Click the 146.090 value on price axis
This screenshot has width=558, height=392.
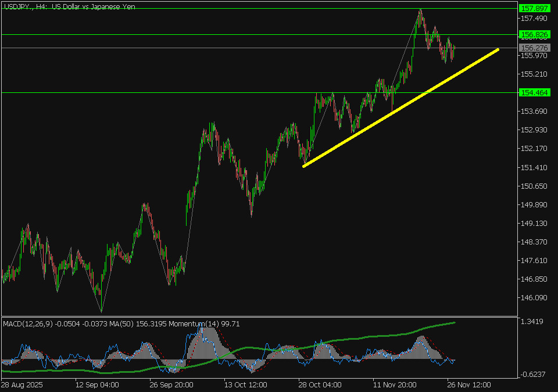[x=534, y=297]
